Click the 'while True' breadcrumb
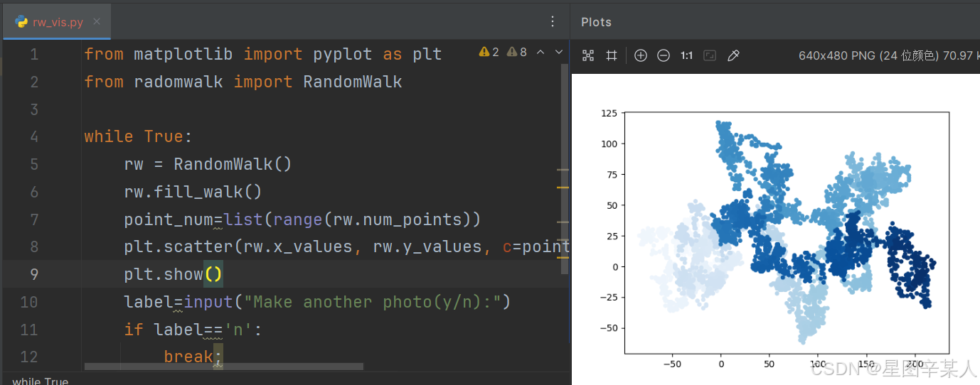The height and width of the screenshot is (385, 980). [x=41, y=380]
